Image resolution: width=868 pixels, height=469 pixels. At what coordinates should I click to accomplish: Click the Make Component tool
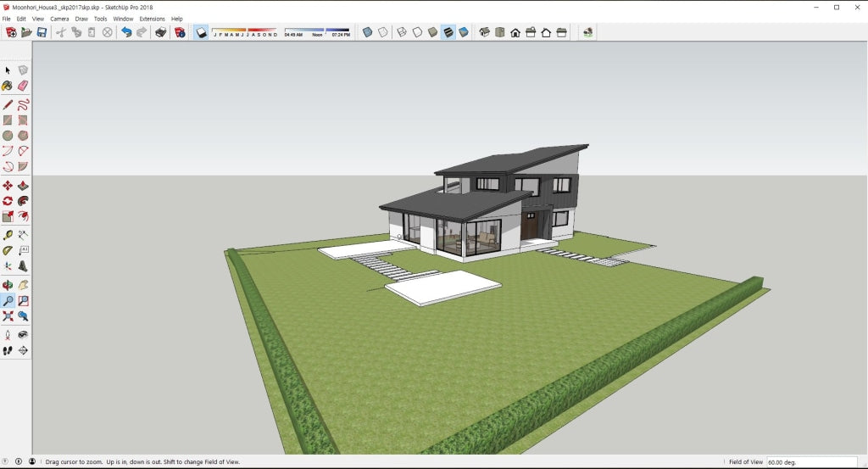(x=23, y=70)
